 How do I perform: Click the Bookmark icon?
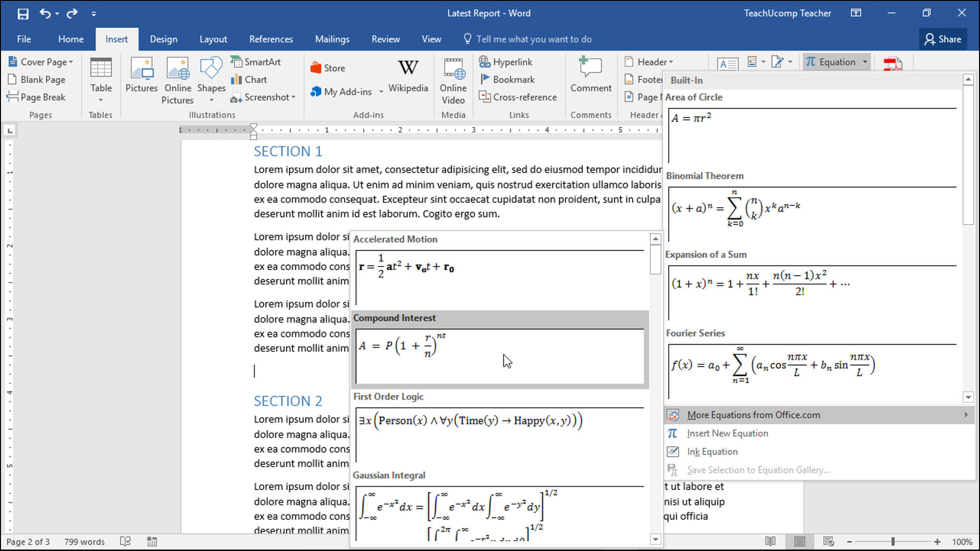[x=508, y=79]
